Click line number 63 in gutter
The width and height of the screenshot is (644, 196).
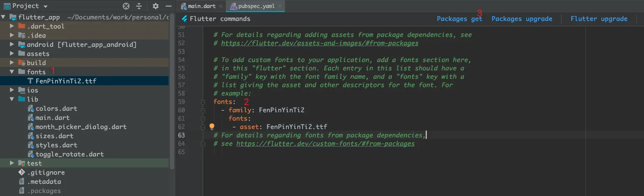(x=182, y=135)
